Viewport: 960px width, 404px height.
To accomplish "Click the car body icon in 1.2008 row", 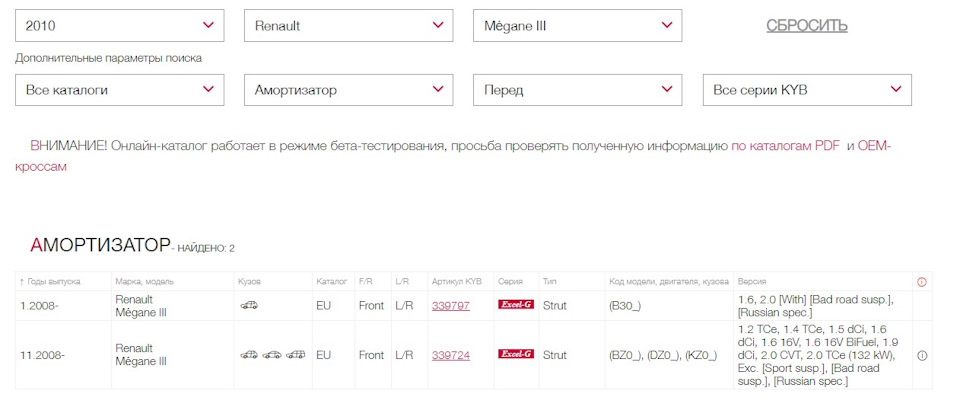I will pyautogui.click(x=249, y=305).
